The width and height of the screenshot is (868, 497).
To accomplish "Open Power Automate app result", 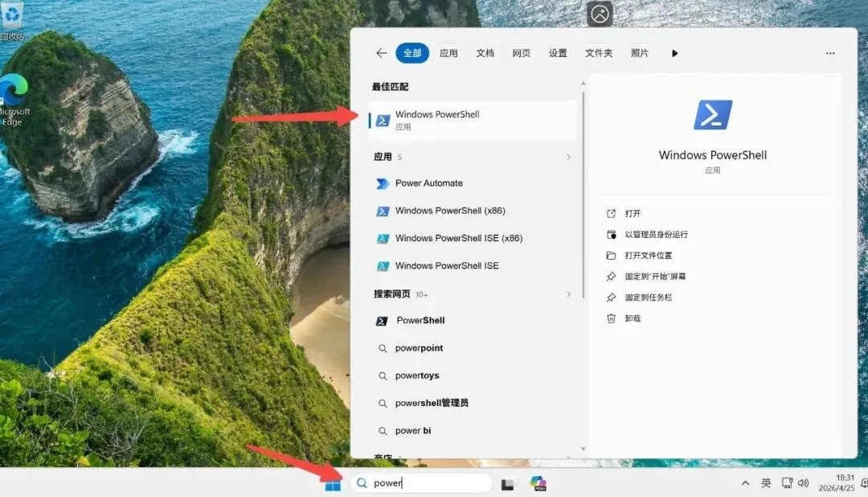I will point(473,183).
